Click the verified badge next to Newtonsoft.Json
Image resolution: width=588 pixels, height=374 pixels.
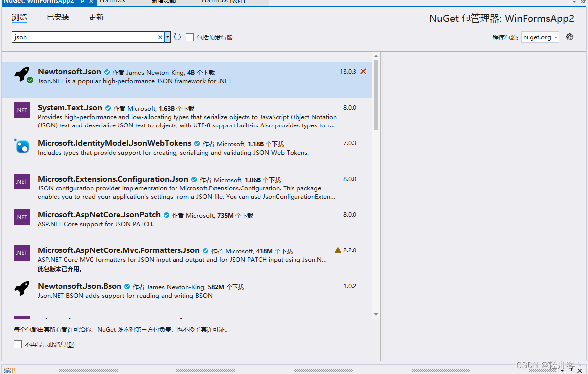point(107,72)
